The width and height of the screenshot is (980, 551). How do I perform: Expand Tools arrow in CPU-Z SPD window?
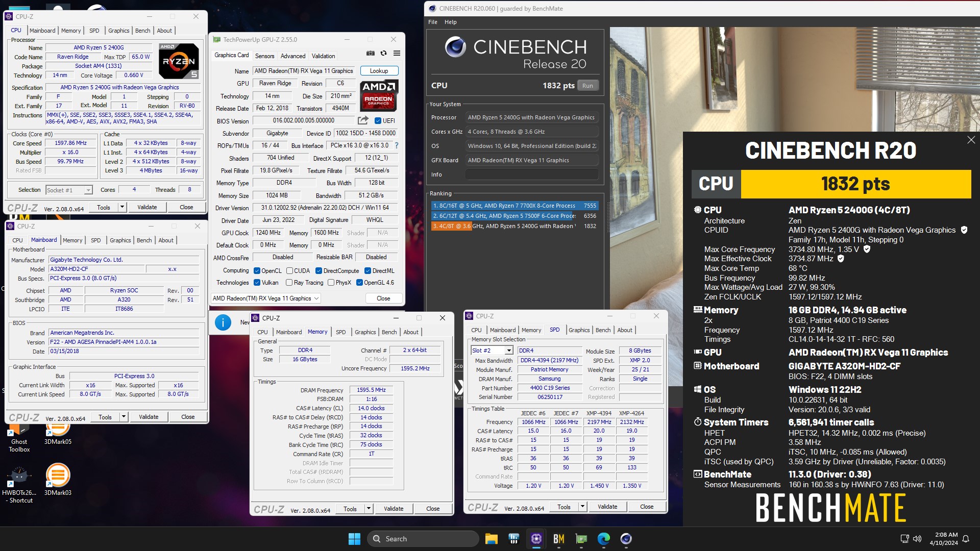tap(582, 507)
